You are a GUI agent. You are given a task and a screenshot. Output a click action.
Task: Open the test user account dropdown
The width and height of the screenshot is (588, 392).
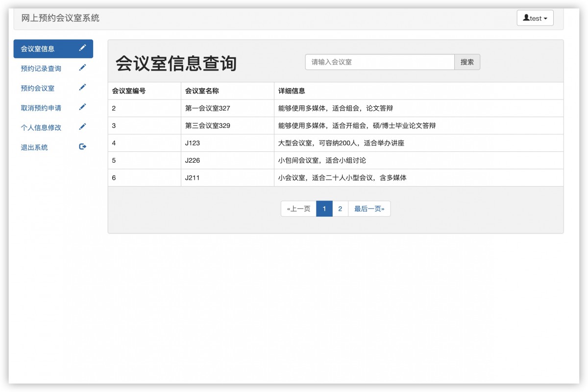(535, 18)
